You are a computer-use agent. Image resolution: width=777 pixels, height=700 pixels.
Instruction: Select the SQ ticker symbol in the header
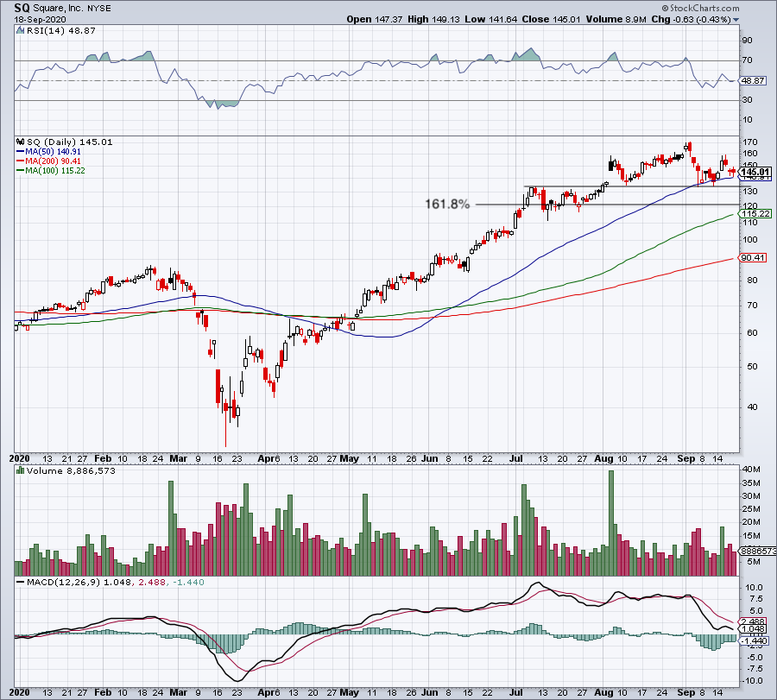click(22, 8)
